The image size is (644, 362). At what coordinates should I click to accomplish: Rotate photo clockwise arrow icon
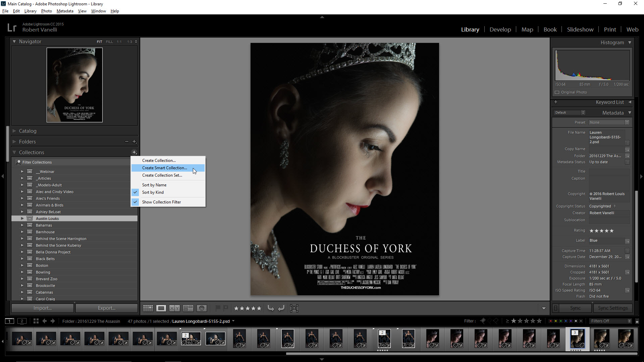point(281,308)
